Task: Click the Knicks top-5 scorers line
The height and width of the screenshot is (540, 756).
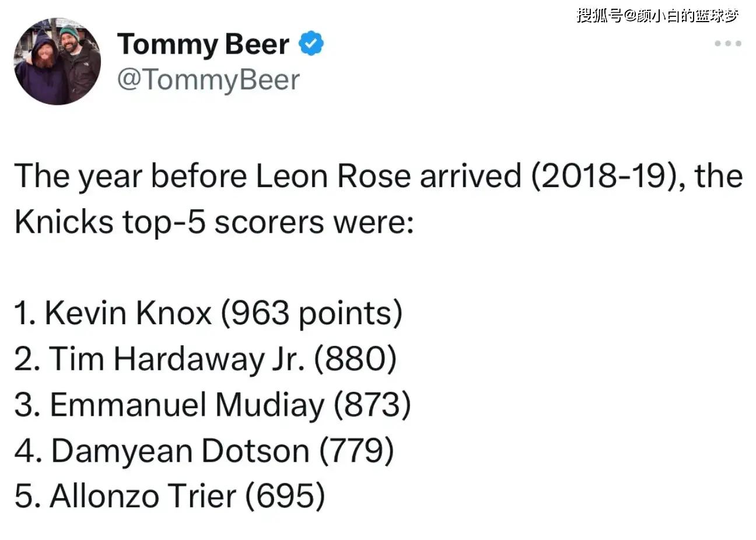Action: click(213, 222)
